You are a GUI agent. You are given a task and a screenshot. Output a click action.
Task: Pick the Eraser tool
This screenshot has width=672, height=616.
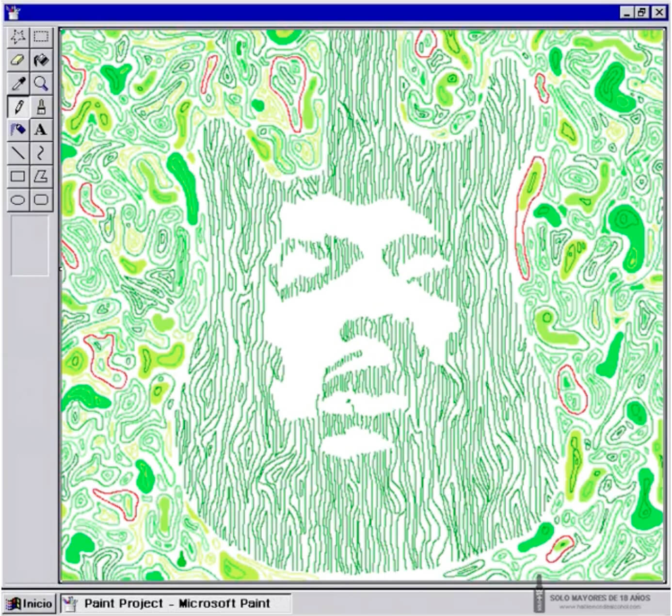coord(18,60)
